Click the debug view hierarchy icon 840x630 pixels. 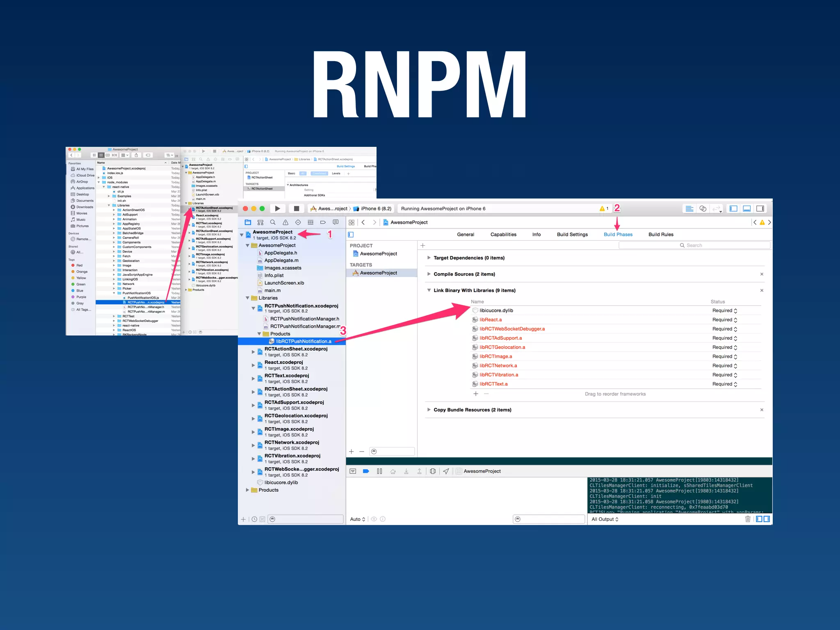tap(433, 471)
